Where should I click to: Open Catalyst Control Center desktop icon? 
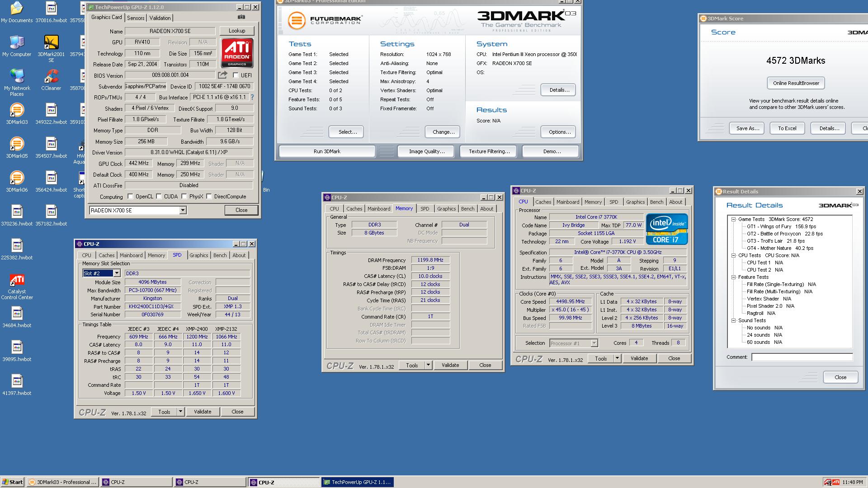click(17, 286)
